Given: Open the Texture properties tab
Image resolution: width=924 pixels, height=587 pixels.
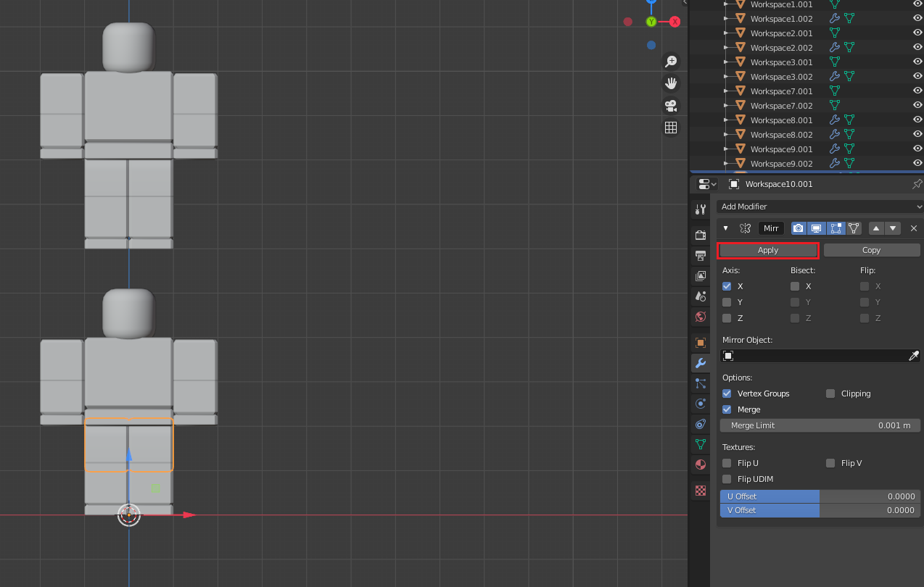Looking at the screenshot, I should click(x=700, y=490).
